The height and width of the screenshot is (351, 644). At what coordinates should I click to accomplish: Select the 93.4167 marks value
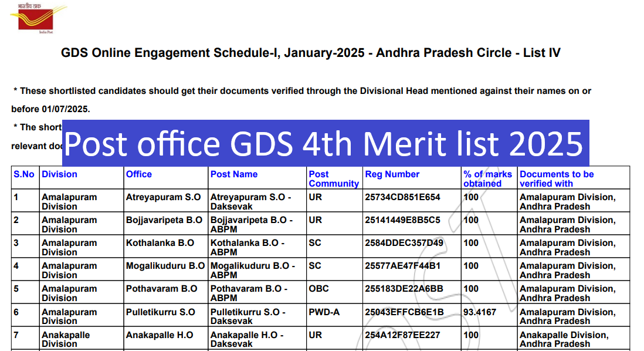481,312
